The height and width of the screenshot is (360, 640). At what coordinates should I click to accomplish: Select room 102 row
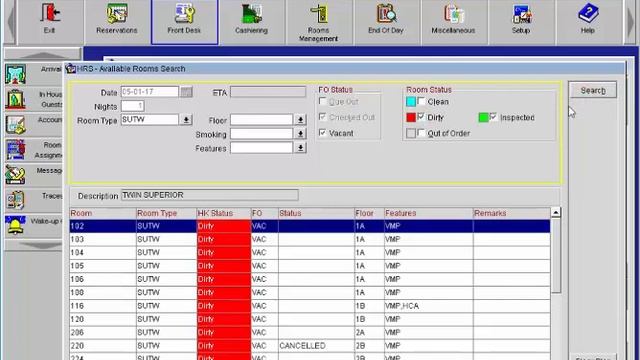pyautogui.click(x=310, y=226)
